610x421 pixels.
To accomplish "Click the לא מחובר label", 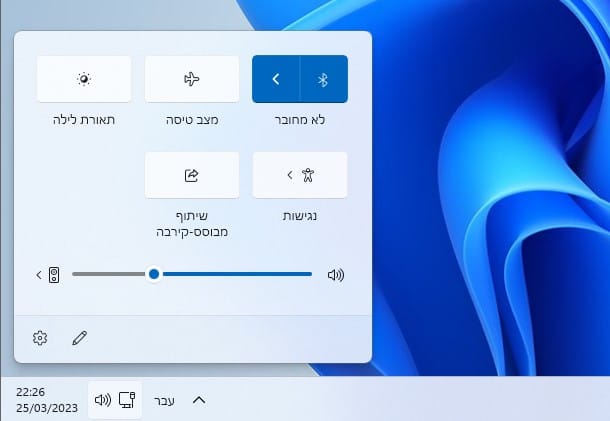I will (x=300, y=120).
